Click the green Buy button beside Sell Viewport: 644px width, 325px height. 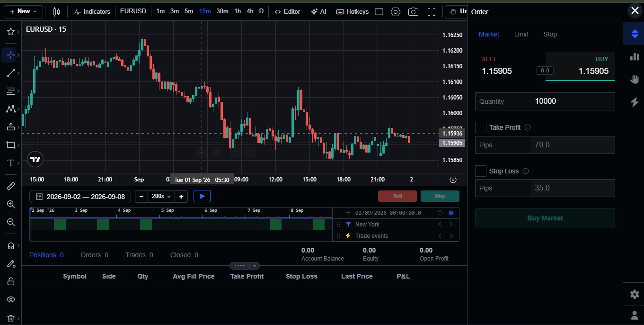point(440,196)
